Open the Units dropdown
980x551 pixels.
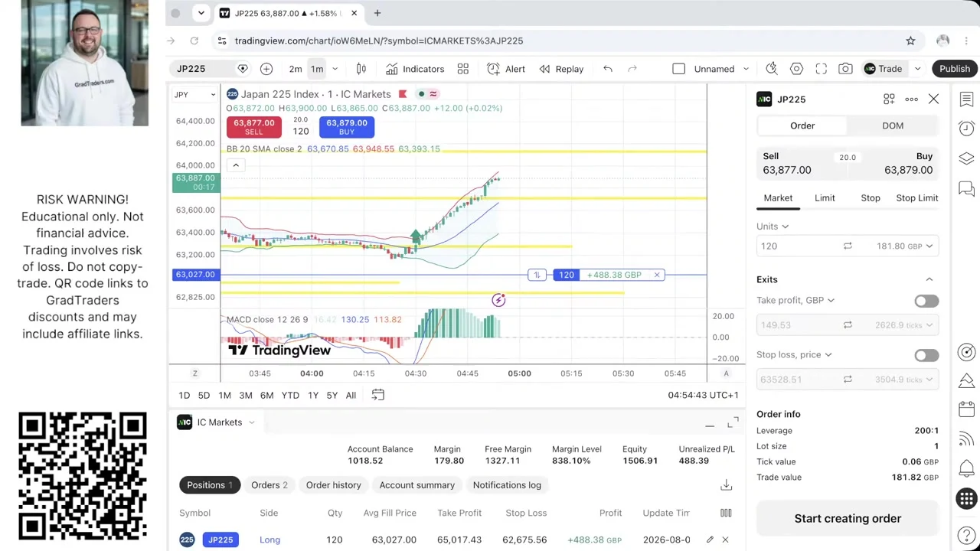click(773, 227)
